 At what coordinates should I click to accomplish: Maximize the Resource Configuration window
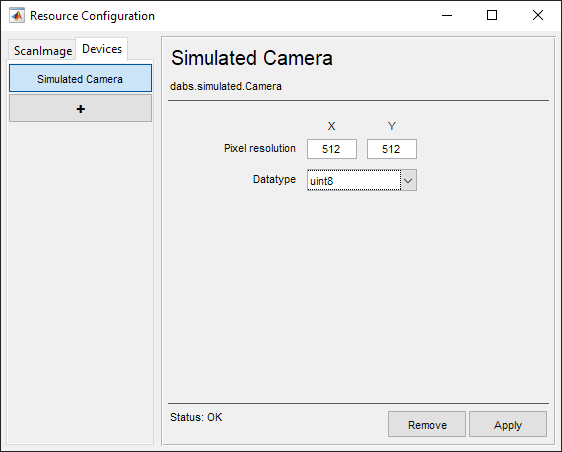click(492, 15)
